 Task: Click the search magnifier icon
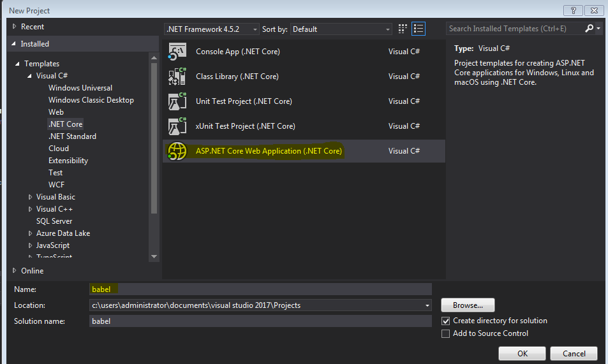pyautogui.click(x=589, y=28)
